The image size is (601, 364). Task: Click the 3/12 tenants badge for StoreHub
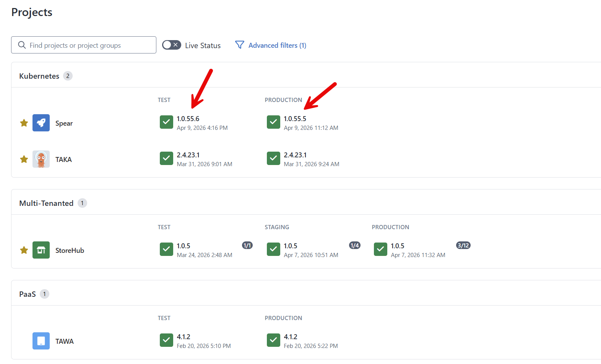[463, 246]
